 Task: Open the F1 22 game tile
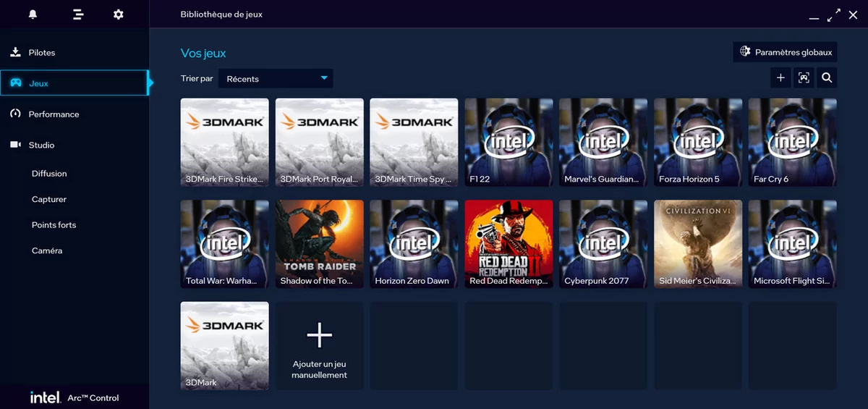[509, 143]
